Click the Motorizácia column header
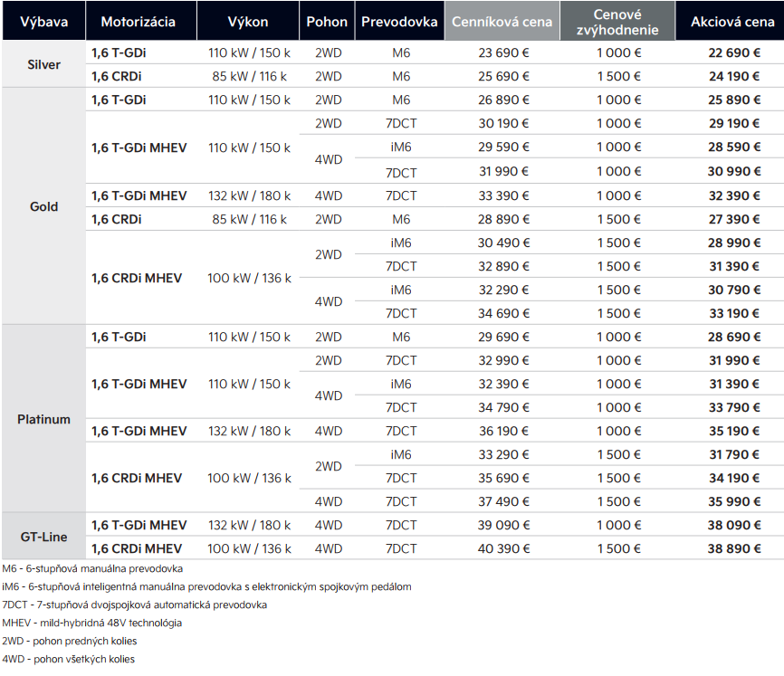 (139, 21)
